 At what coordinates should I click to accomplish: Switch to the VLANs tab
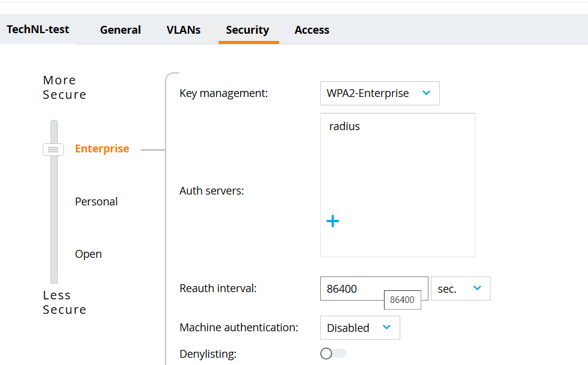[184, 30]
